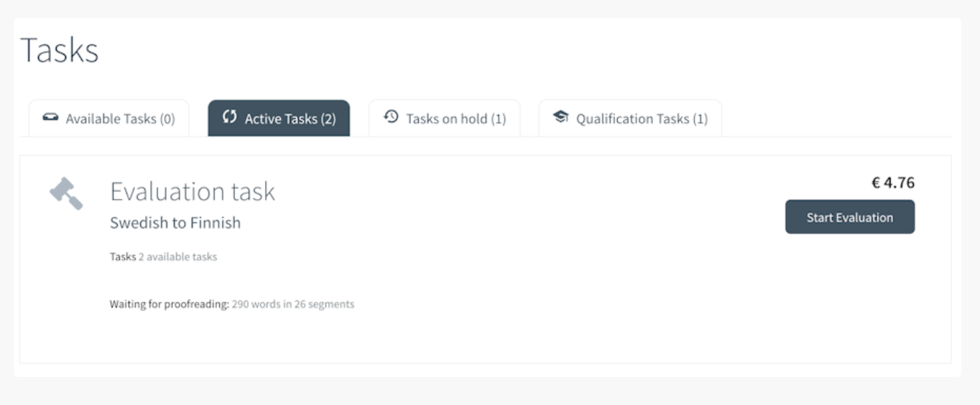The height and width of the screenshot is (405, 980).
Task: Click the large Tasks page heading
Action: (x=60, y=50)
